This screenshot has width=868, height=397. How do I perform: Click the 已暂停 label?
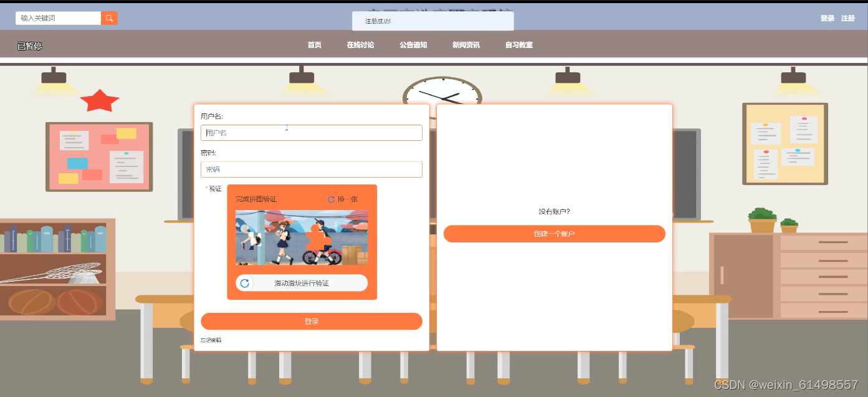click(29, 46)
